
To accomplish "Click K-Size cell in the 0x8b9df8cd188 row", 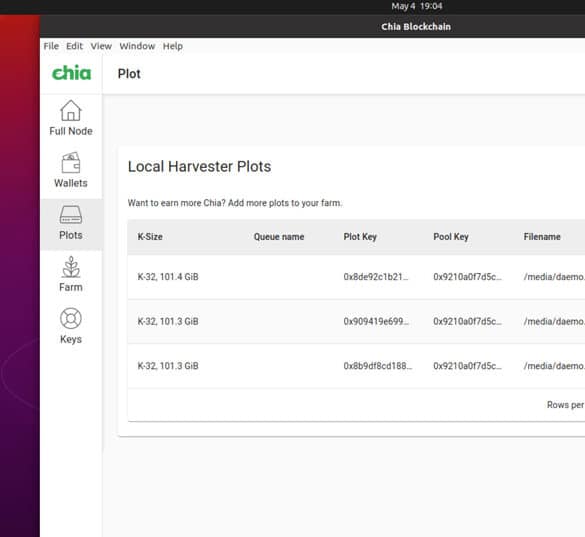I will 168,366.
